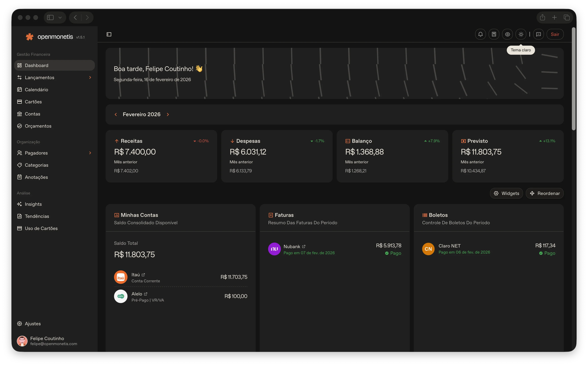Open Calendário from the sidebar
Image resolution: width=588 pixels, height=366 pixels.
coord(36,90)
